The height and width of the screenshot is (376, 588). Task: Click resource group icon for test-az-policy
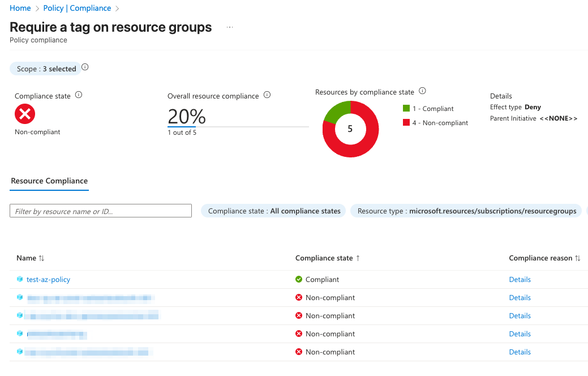[x=20, y=279]
